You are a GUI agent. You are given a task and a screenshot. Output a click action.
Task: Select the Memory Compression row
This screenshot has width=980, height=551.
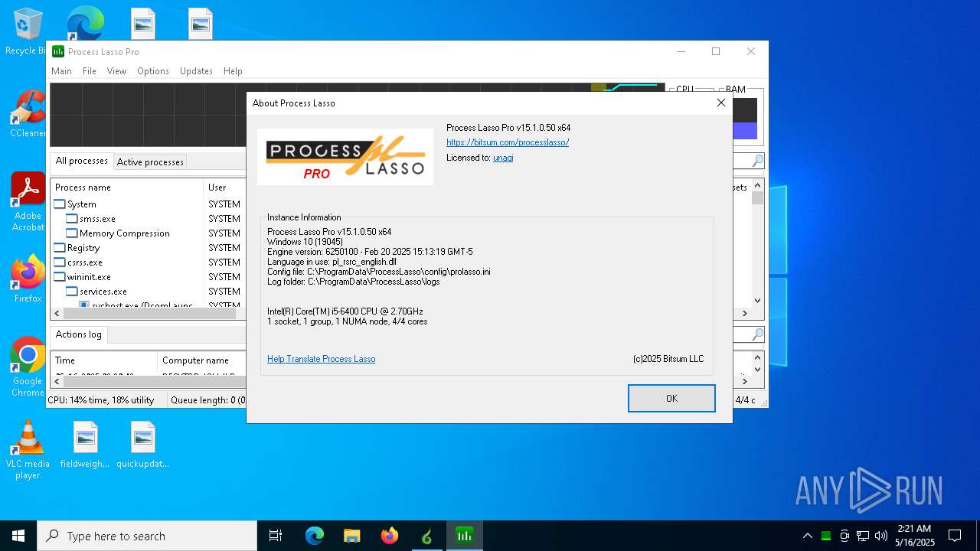[x=149, y=233]
